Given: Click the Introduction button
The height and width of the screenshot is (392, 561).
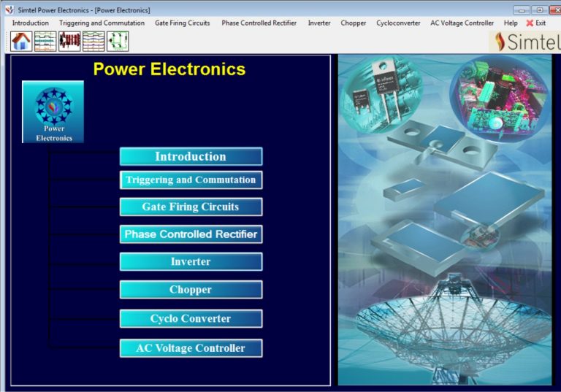Looking at the screenshot, I should click(x=191, y=156).
